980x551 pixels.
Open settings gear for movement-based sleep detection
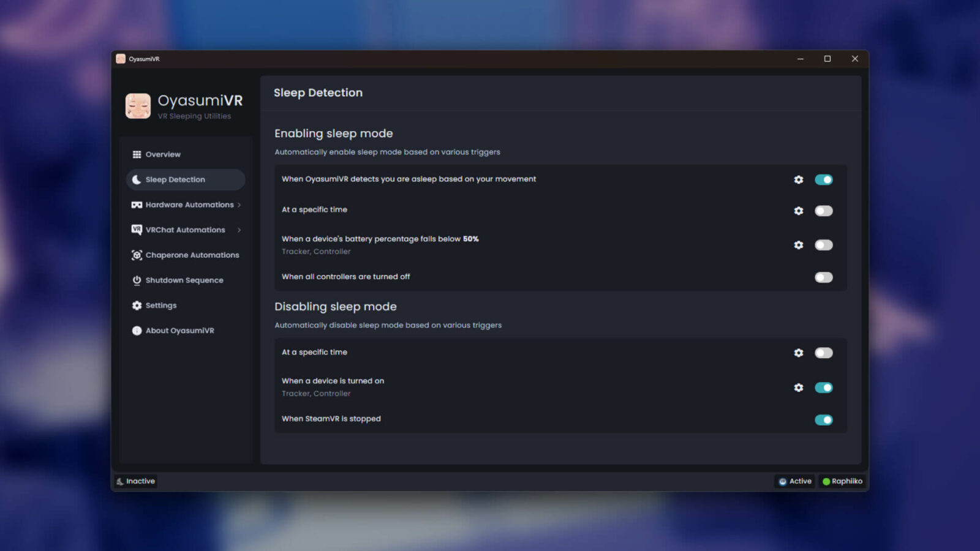(798, 179)
